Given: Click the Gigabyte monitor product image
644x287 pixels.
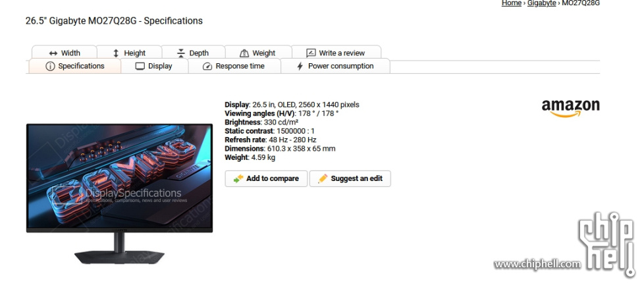Looking at the screenshot, I should [x=120, y=194].
